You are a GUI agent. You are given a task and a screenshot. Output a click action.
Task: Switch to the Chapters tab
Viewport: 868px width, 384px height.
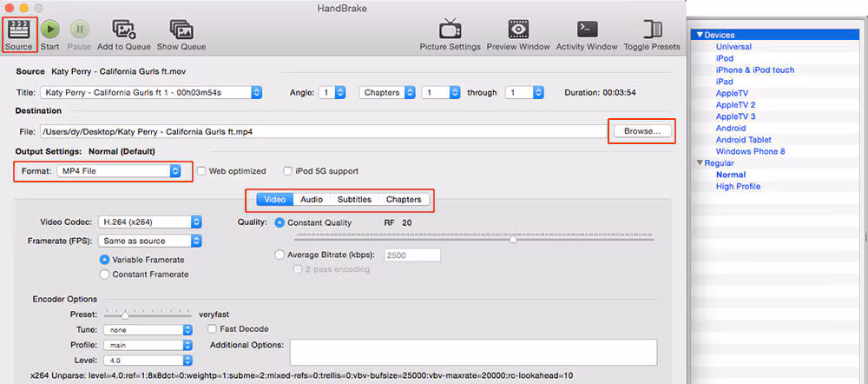coord(404,200)
